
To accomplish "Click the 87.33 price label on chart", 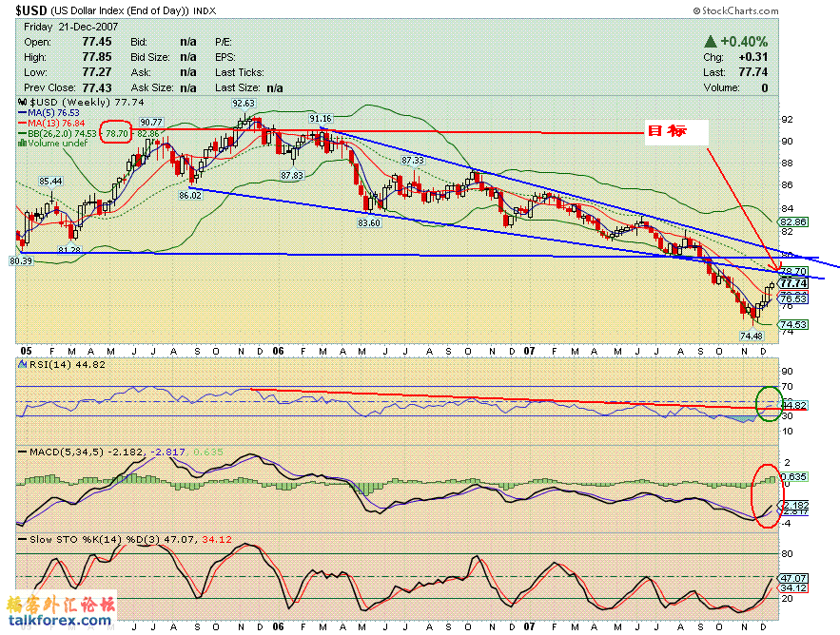I will click(x=413, y=160).
